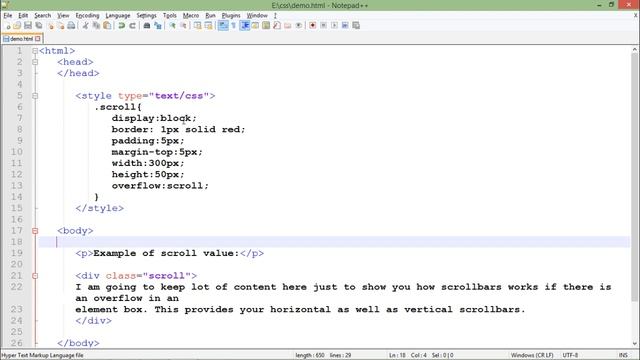Open the View menu
Screen dimensions: 640x360
63,16
